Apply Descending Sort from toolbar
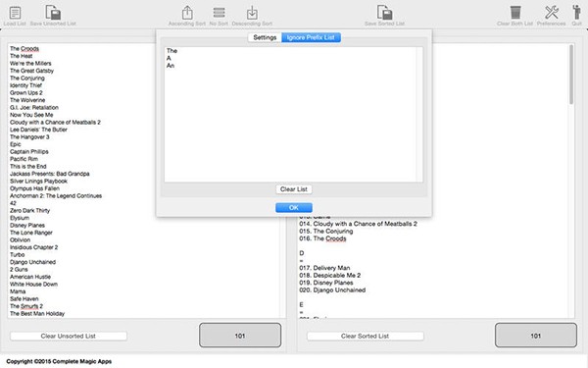The width and height of the screenshot is (588, 368). (252, 13)
